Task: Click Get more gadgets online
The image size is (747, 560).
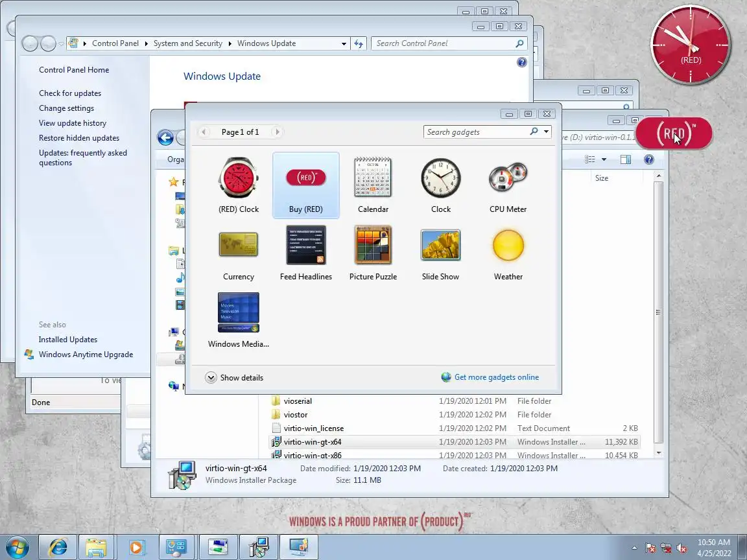Action: click(497, 377)
